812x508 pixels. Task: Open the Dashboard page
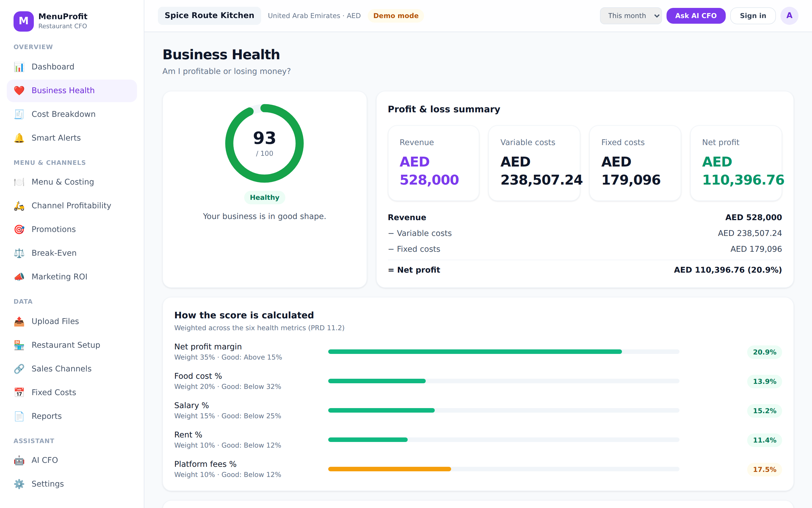pos(72,67)
